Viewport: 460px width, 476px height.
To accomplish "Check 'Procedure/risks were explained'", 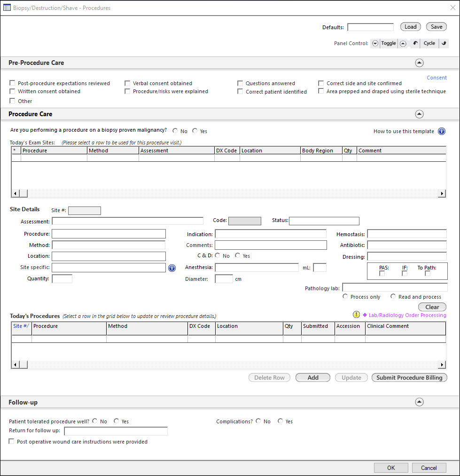I will tap(127, 91).
